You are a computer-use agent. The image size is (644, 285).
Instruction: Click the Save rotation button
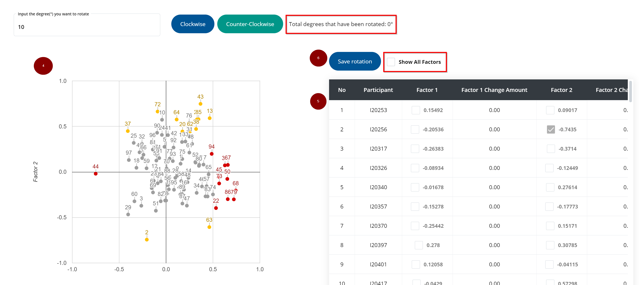click(355, 62)
